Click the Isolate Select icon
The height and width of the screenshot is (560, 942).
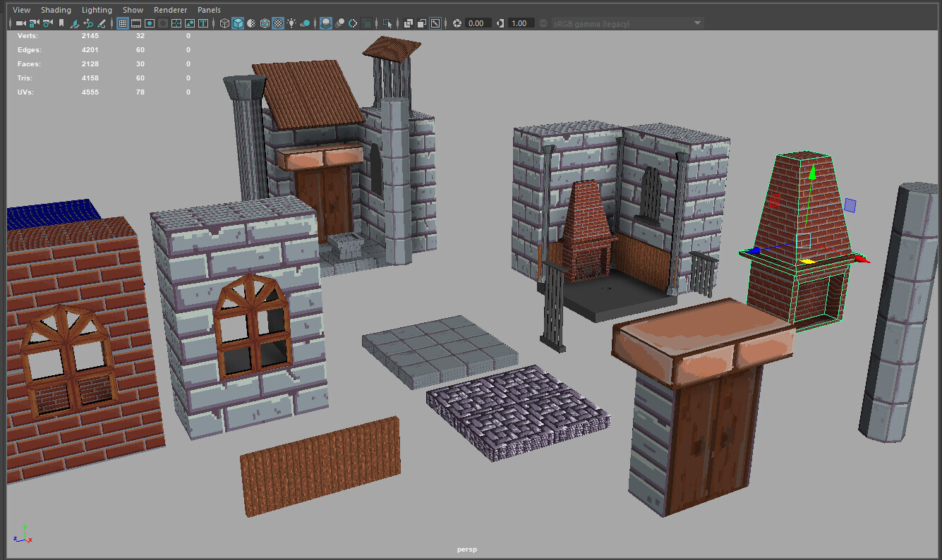pyautogui.click(x=387, y=23)
